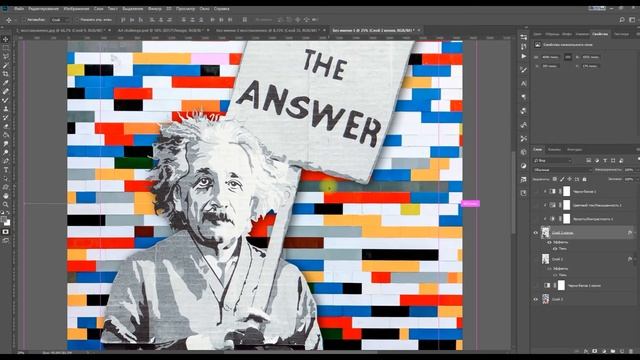
Task: Open the Auto-select layer/group dropdown
Action: coord(60,20)
